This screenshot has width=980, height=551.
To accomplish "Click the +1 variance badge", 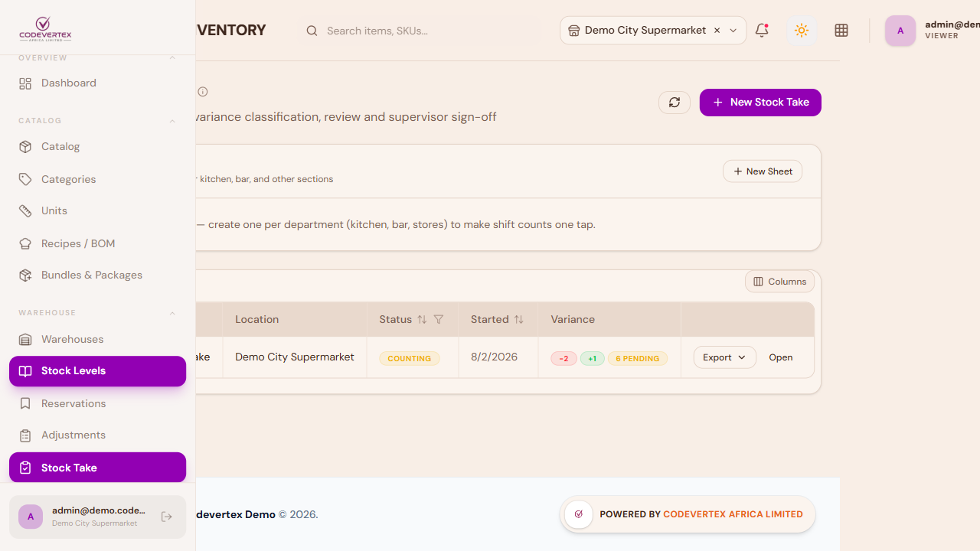I will tap(593, 358).
